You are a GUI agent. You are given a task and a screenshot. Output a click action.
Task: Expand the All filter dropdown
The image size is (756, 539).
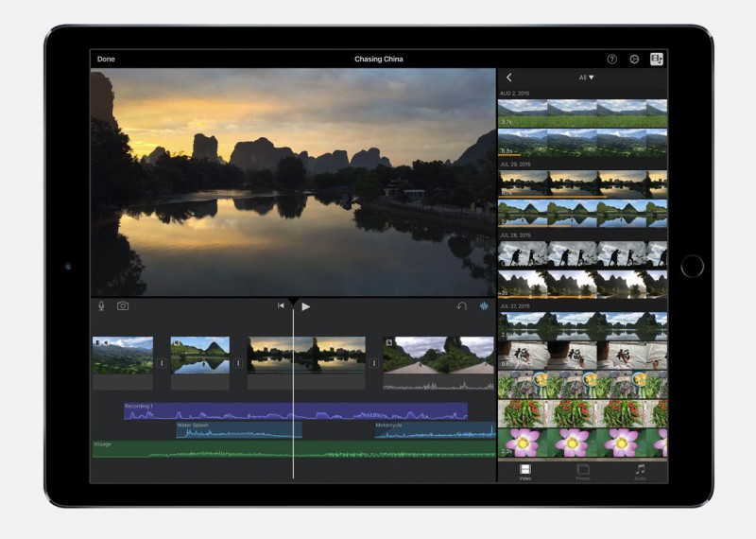click(x=586, y=78)
